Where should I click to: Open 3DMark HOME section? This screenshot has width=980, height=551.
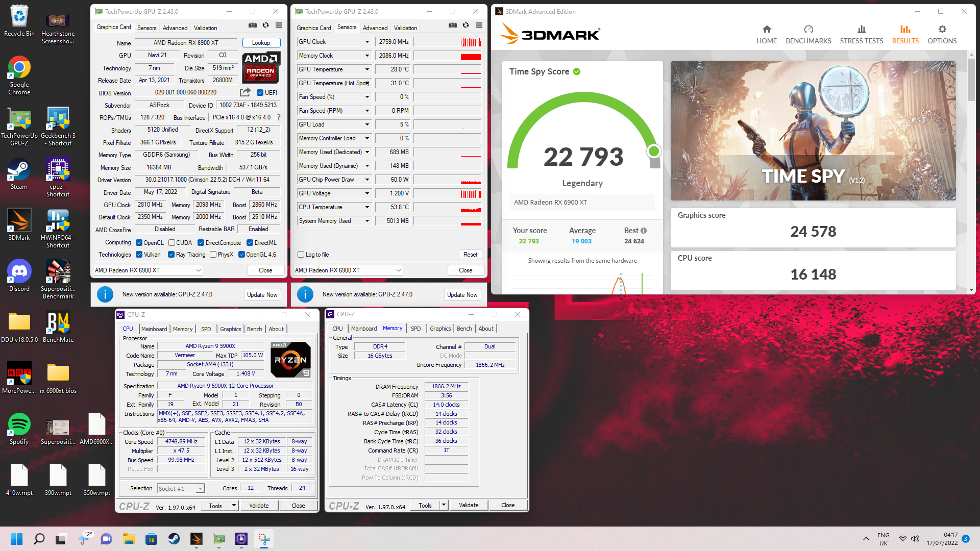pyautogui.click(x=766, y=35)
